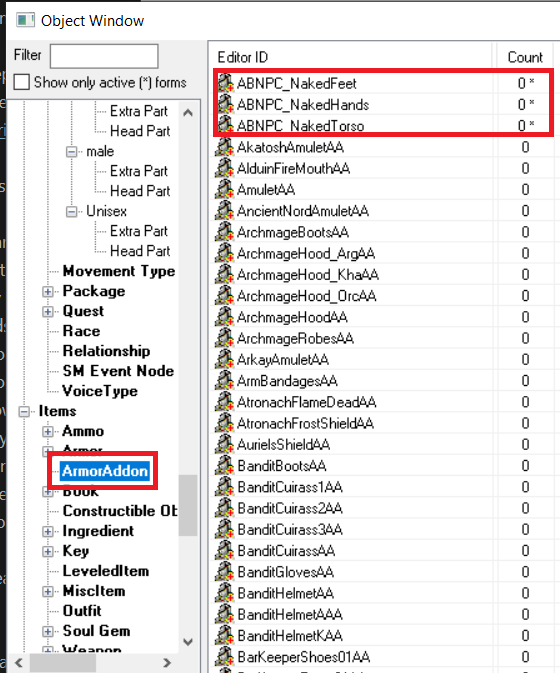The image size is (560, 673).
Task: Click the icon beside ABNPC_NakedFeet
Action: point(225,83)
